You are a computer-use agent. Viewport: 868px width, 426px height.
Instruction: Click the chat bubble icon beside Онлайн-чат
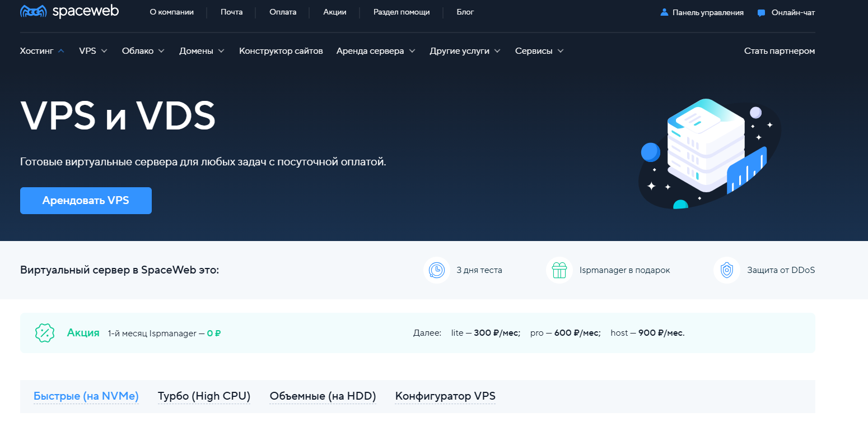pos(762,12)
